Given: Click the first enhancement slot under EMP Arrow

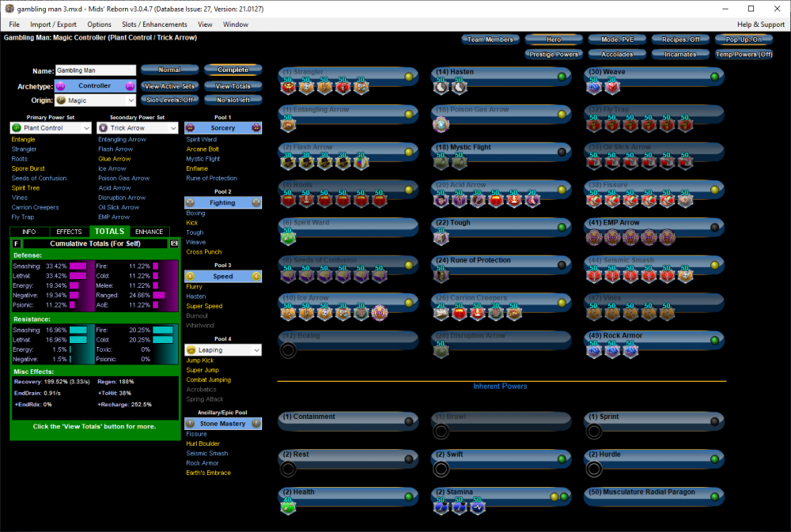Looking at the screenshot, I should click(593, 237).
